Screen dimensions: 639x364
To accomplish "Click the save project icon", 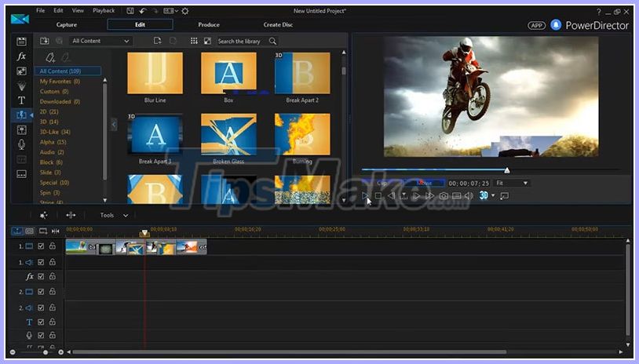I will pos(130,11).
